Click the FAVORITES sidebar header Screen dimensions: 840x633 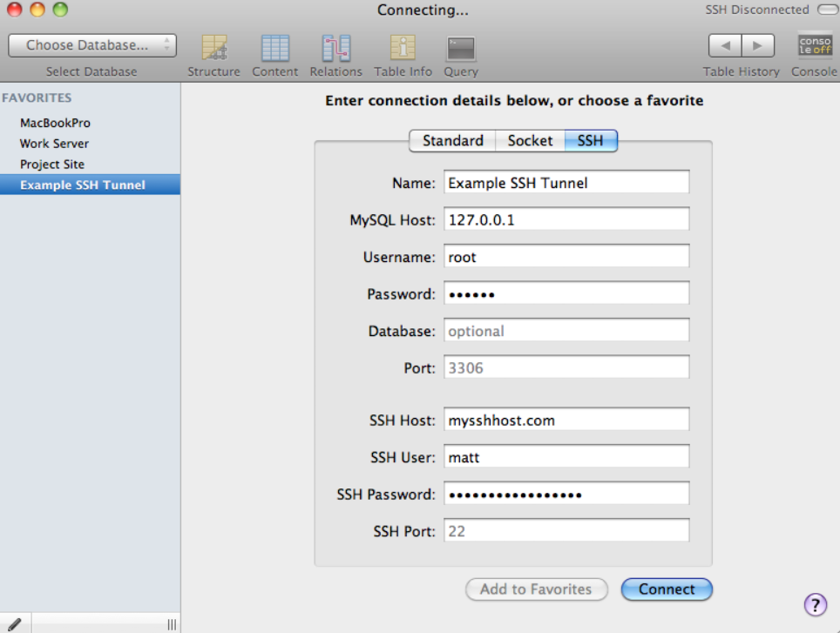(37, 98)
